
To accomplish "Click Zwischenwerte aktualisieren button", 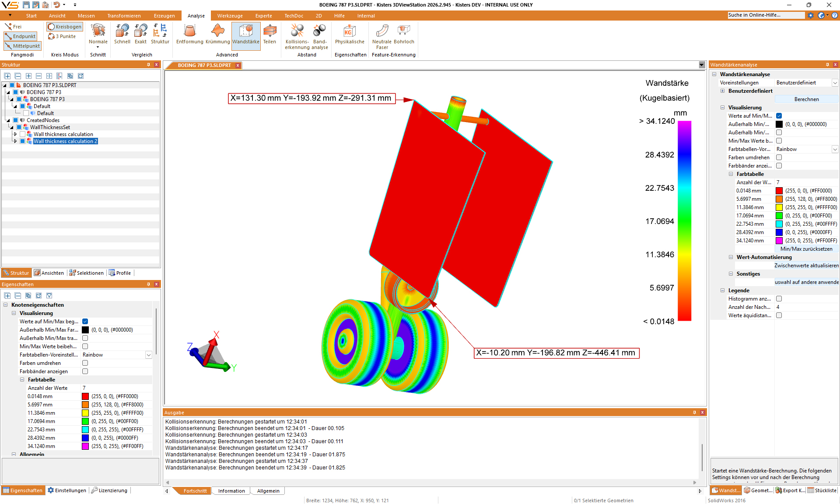I will tap(806, 266).
